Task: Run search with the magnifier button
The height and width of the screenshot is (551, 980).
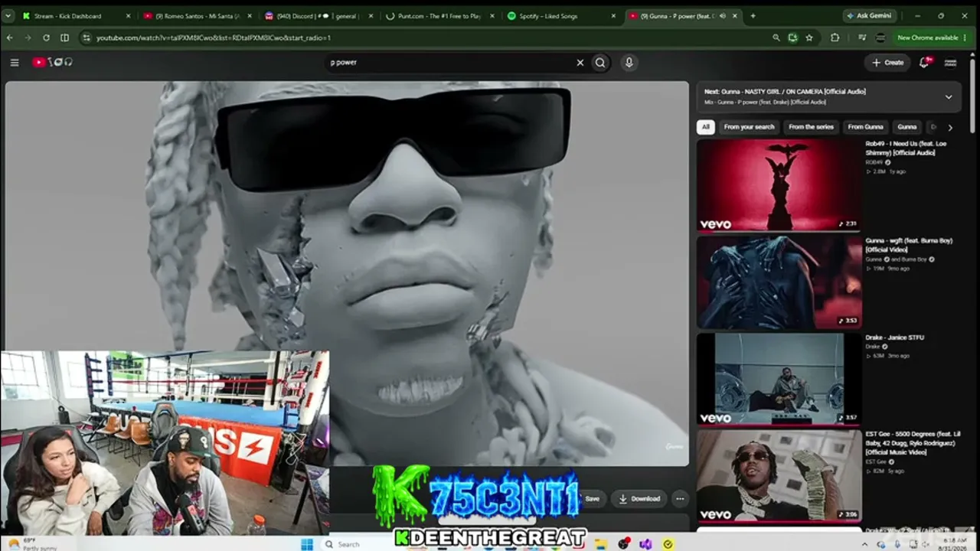Action: pyautogui.click(x=600, y=63)
